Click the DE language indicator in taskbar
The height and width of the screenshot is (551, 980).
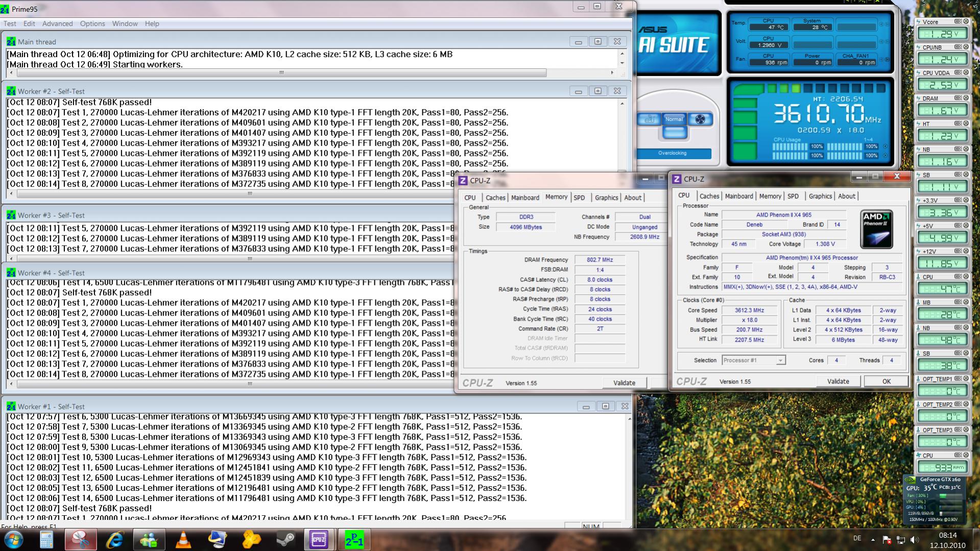tap(857, 538)
